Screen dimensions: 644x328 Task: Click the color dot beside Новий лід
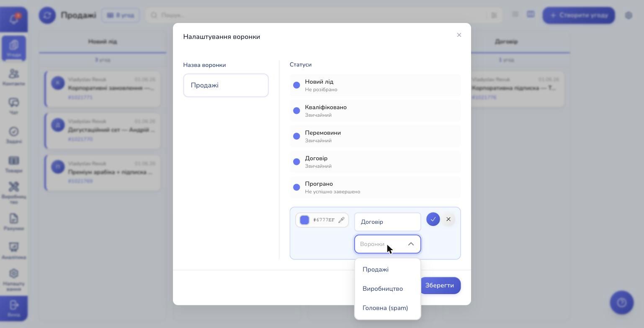click(296, 85)
